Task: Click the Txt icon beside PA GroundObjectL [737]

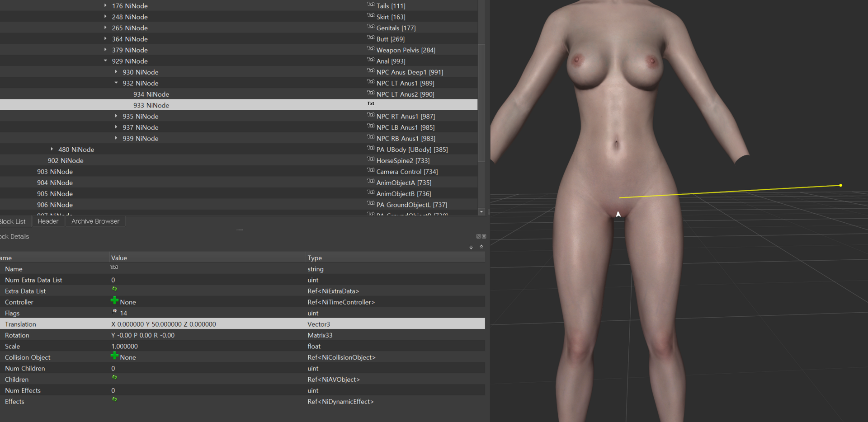Action: tap(371, 203)
